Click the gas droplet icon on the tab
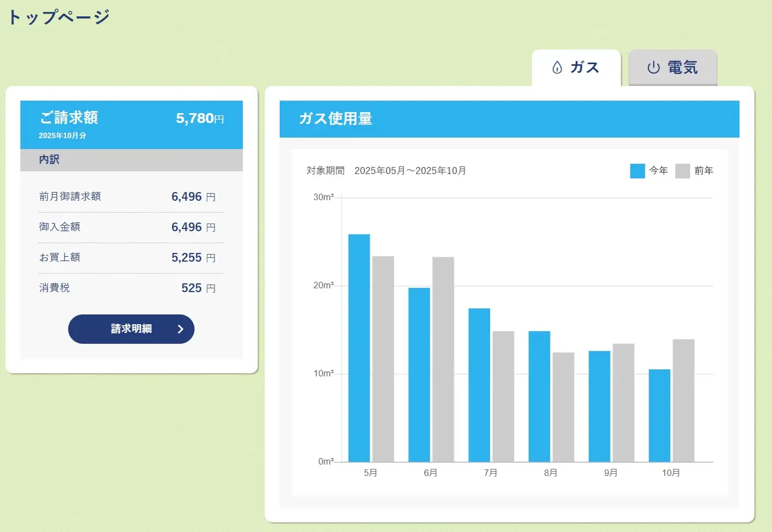The image size is (772, 532). [557, 67]
